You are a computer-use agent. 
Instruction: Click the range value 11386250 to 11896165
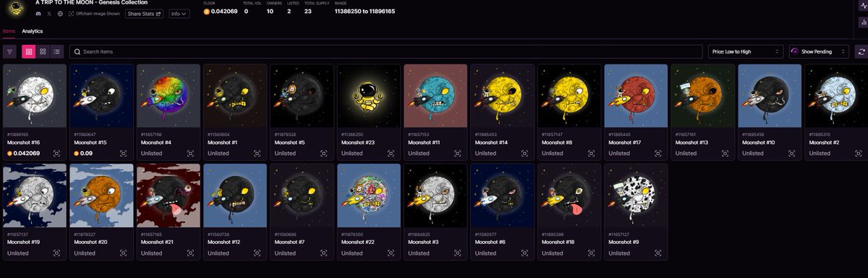click(x=365, y=11)
